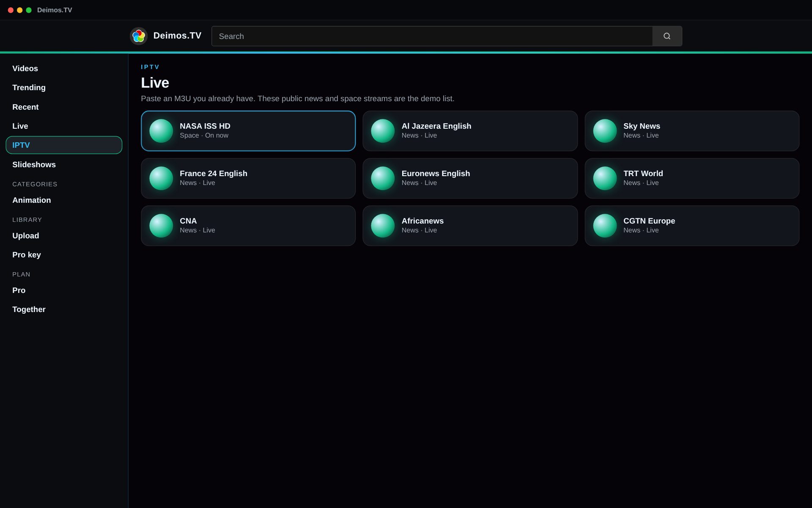Click the TRT World channel orb
This screenshot has height=508, width=812.
coord(605,178)
